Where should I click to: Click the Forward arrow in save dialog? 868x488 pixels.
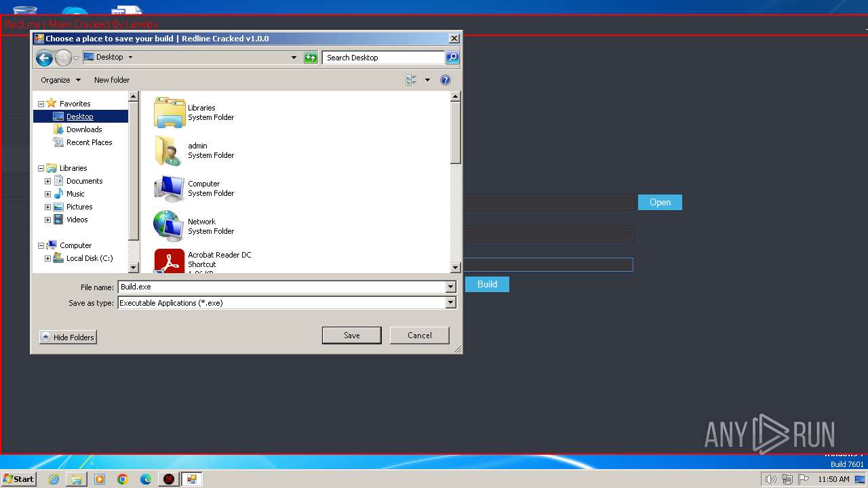point(63,58)
